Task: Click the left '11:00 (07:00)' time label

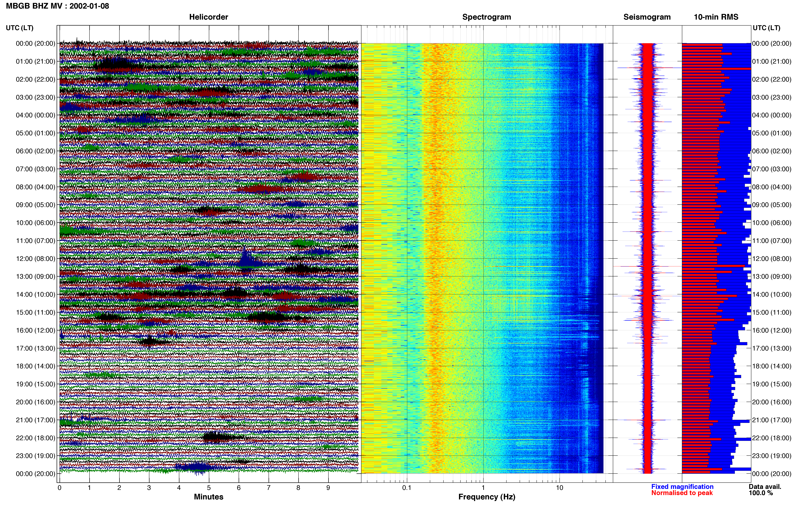Action: 36,240
